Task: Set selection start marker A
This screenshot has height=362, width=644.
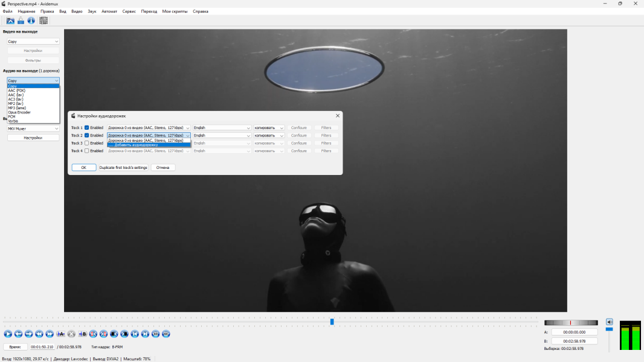Action: [x=61, y=334]
